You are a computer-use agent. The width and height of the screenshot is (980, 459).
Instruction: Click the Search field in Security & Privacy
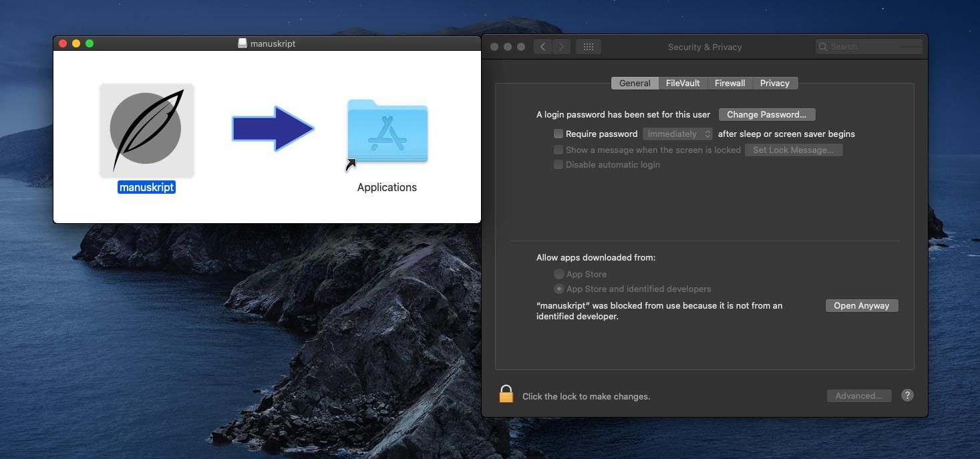tap(869, 47)
